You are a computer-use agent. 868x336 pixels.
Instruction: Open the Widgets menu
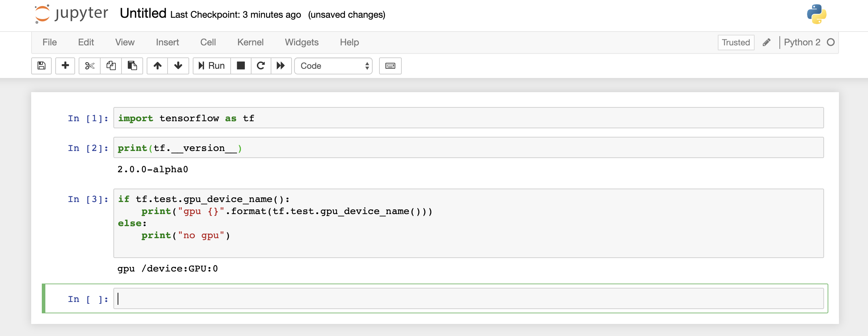click(301, 42)
